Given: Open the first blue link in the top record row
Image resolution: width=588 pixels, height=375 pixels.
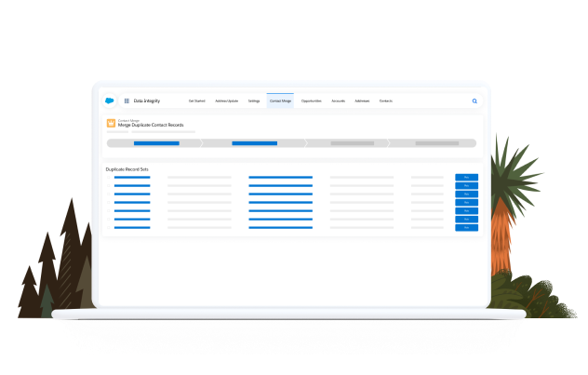Looking at the screenshot, I should 132,178.
